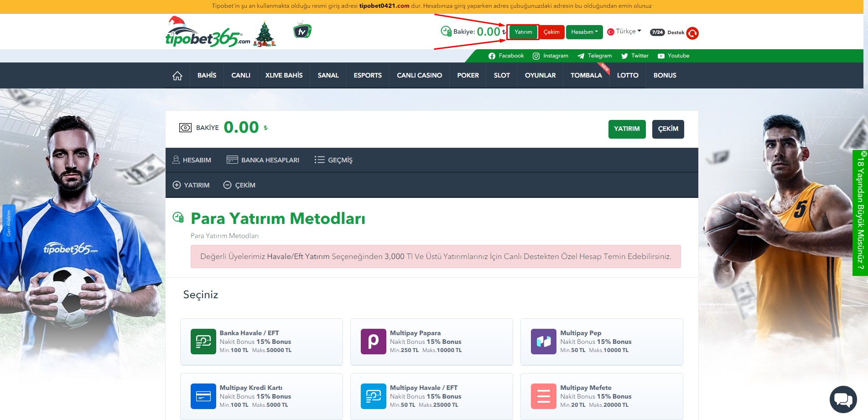868x420 pixels.
Task: Open the live support headset icon
Action: (692, 33)
